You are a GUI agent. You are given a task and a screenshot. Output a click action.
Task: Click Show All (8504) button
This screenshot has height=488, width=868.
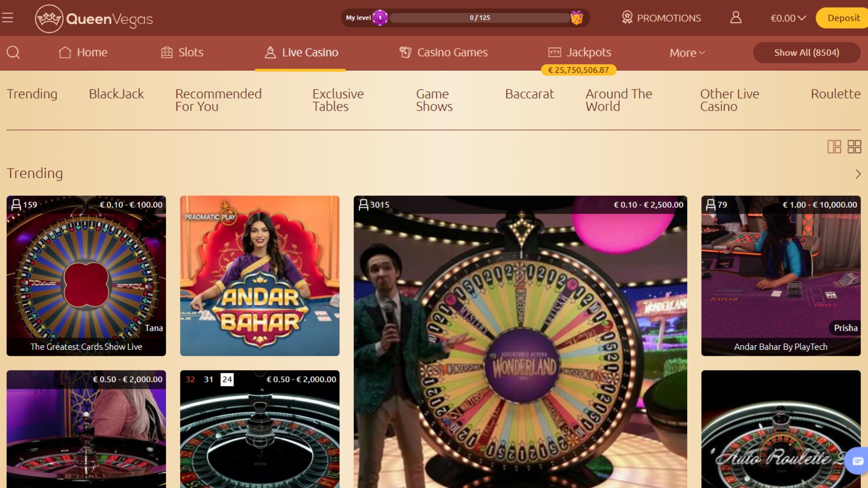click(x=807, y=52)
